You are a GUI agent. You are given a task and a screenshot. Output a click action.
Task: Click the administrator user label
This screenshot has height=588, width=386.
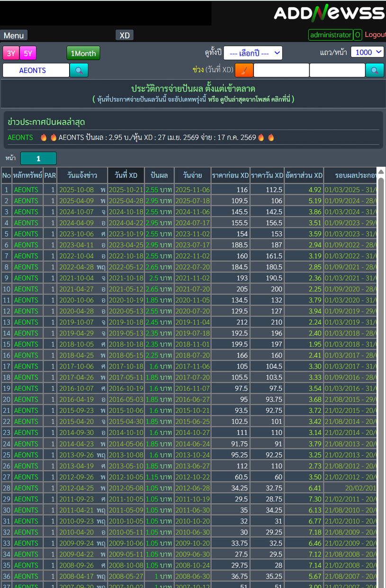331,35
